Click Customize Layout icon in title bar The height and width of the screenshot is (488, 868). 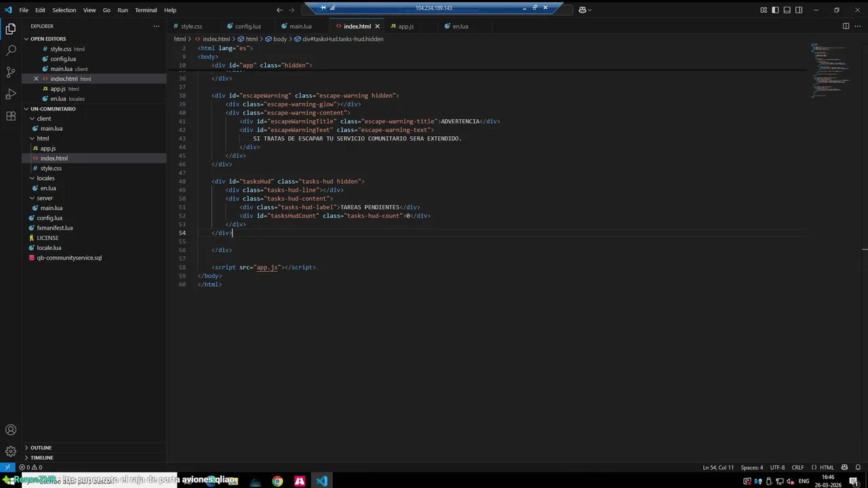tap(764, 10)
